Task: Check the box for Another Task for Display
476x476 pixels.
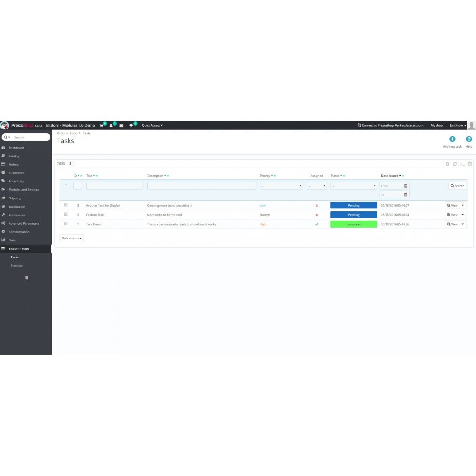Action: click(66, 205)
